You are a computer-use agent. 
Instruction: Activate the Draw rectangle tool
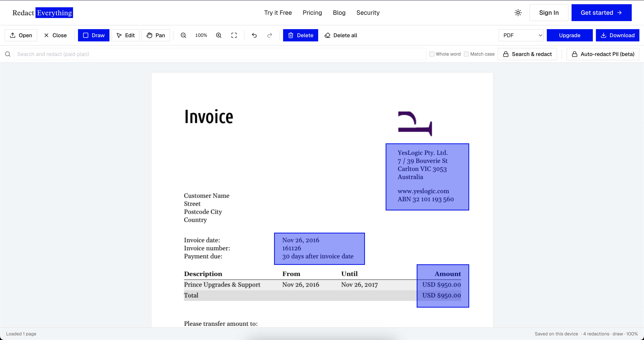pyautogui.click(x=94, y=35)
